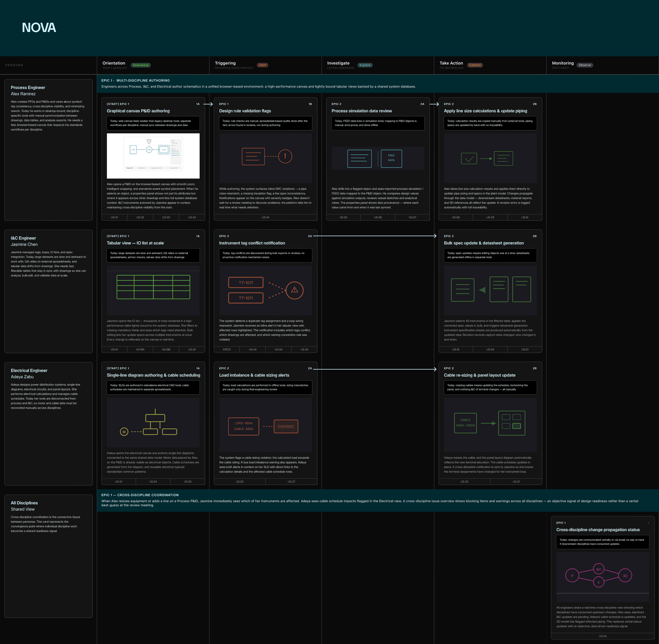Click the green checkmark box icon
659x644 pixels.
coord(469,158)
